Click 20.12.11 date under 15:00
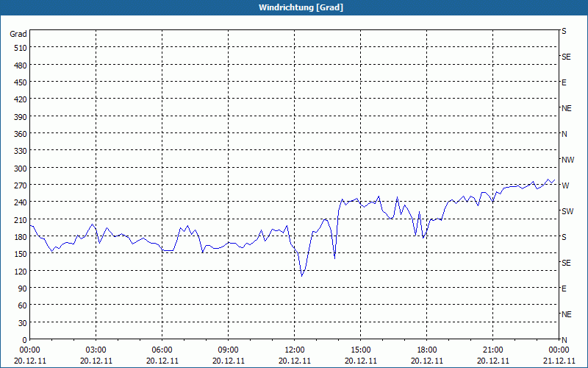 [x=360, y=361]
